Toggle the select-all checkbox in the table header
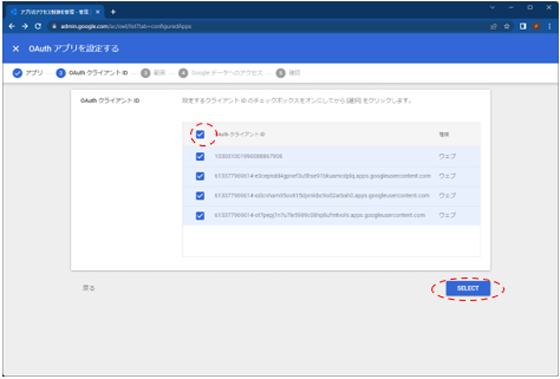The image size is (560, 379). (x=200, y=135)
